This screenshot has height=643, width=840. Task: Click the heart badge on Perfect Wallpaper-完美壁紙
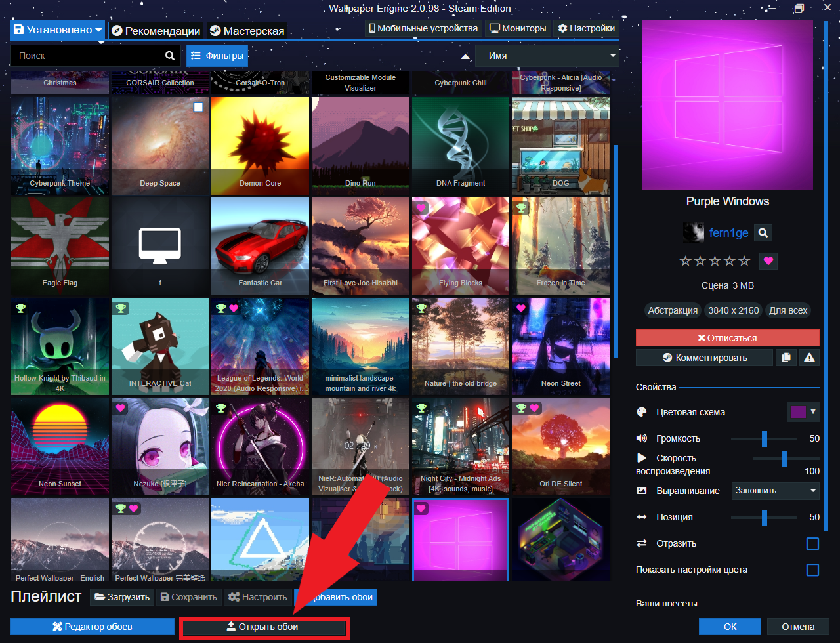(135, 508)
